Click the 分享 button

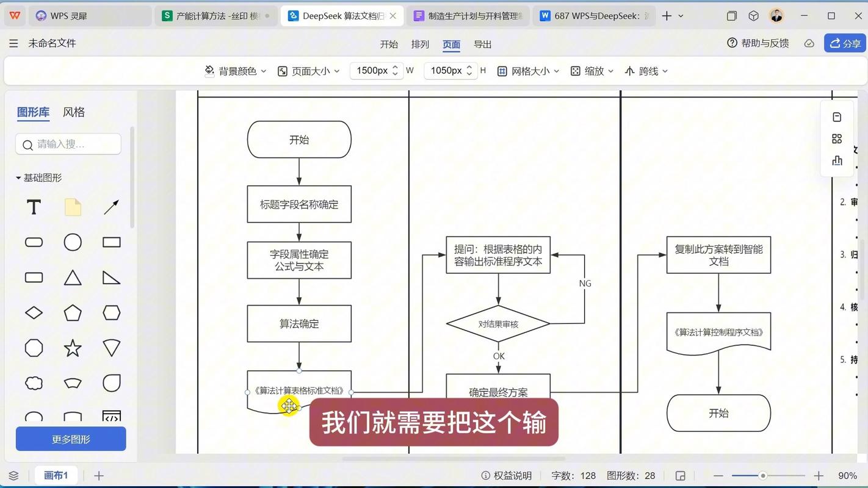pyautogui.click(x=845, y=43)
